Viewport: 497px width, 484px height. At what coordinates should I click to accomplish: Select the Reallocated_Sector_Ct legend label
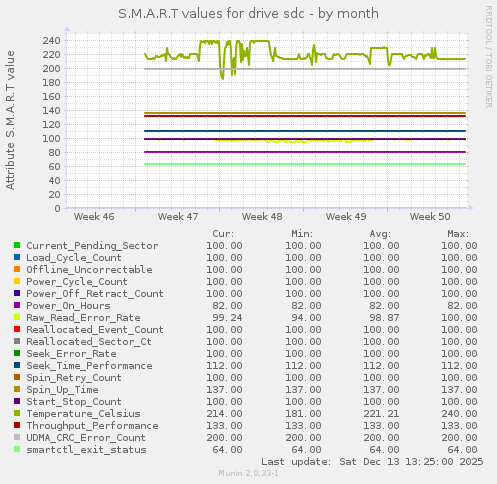pyautogui.click(x=89, y=342)
